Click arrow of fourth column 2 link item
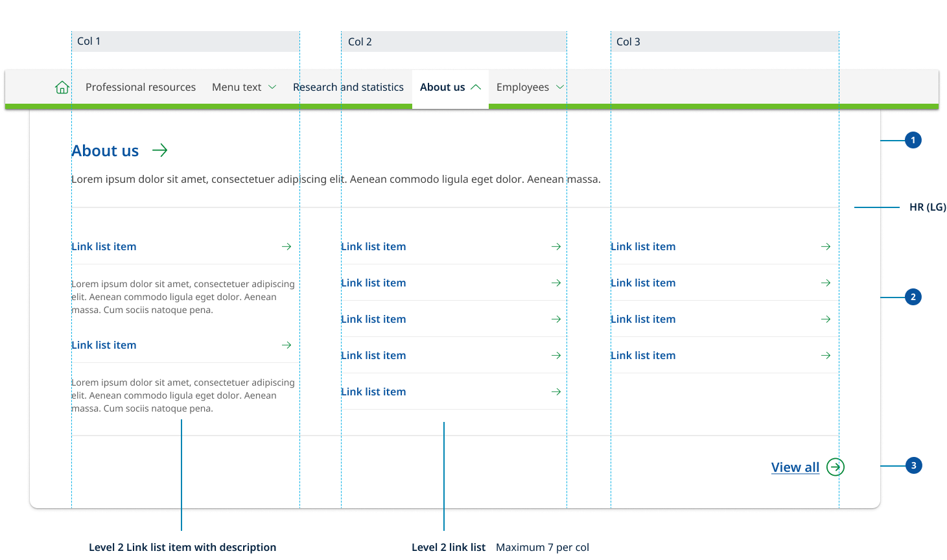The height and width of the screenshot is (560, 947). pyautogui.click(x=556, y=356)
